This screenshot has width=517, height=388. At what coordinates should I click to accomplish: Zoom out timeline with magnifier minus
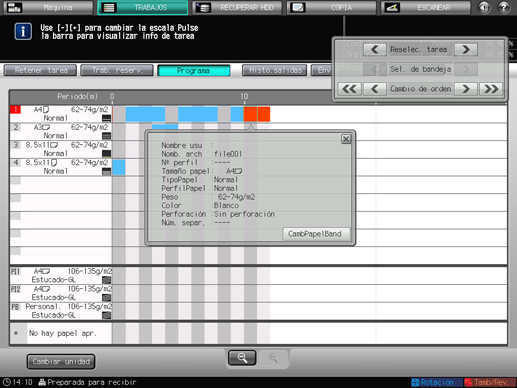(x=242, y=358)
